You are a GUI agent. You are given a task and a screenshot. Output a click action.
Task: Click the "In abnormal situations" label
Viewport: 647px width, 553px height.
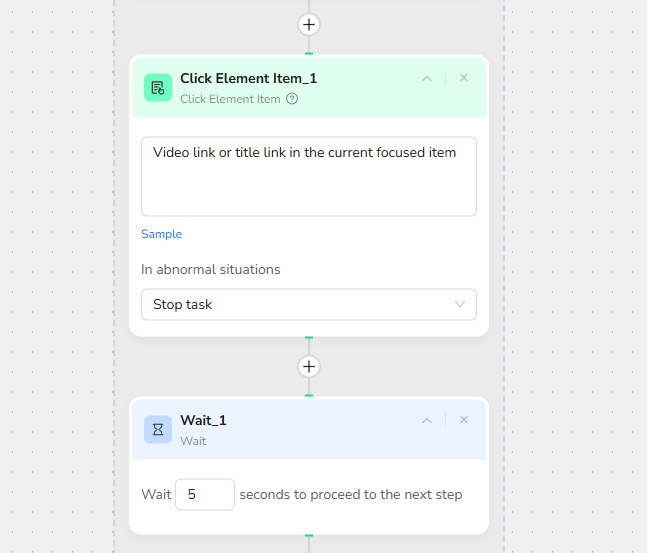210,269
